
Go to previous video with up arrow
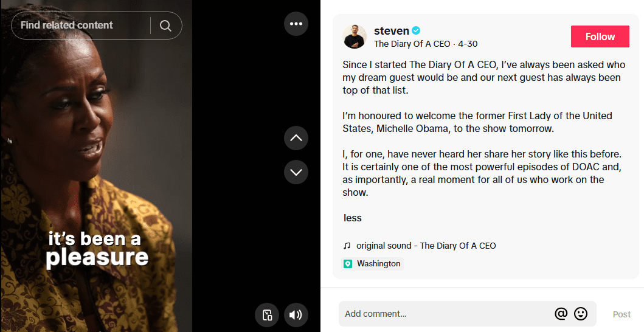pos(296,138)
